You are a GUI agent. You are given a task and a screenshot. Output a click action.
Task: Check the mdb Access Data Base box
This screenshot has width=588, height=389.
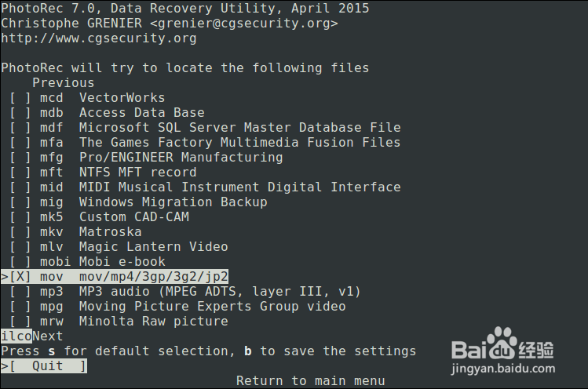click(x=20, y=113)
